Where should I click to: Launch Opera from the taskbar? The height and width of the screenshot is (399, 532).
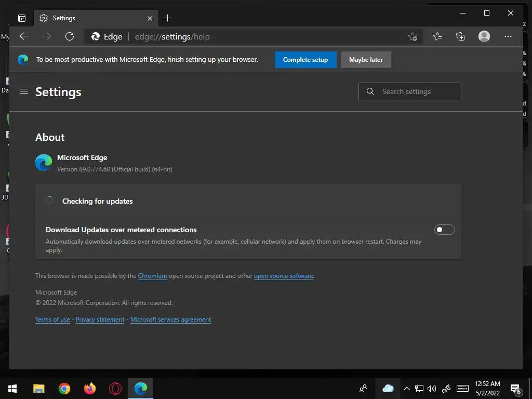click(x=115, y=389)
